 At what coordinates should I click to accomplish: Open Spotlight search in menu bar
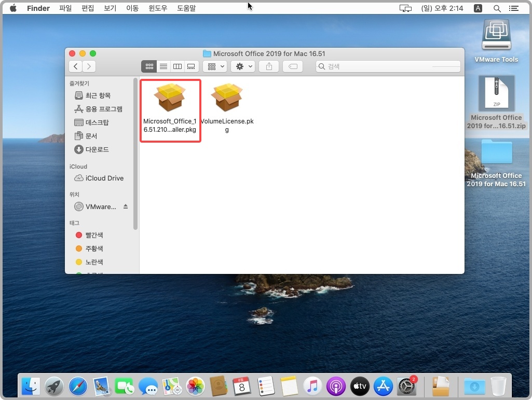497,8
